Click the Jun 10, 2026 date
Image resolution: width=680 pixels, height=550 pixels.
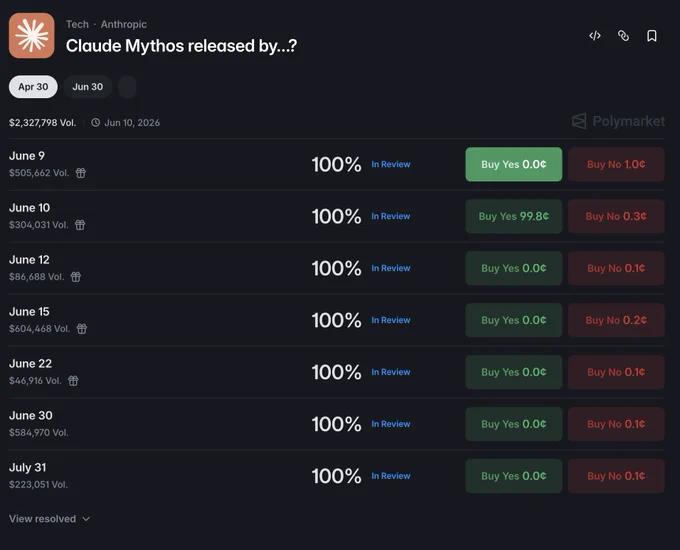pos(132,123)
